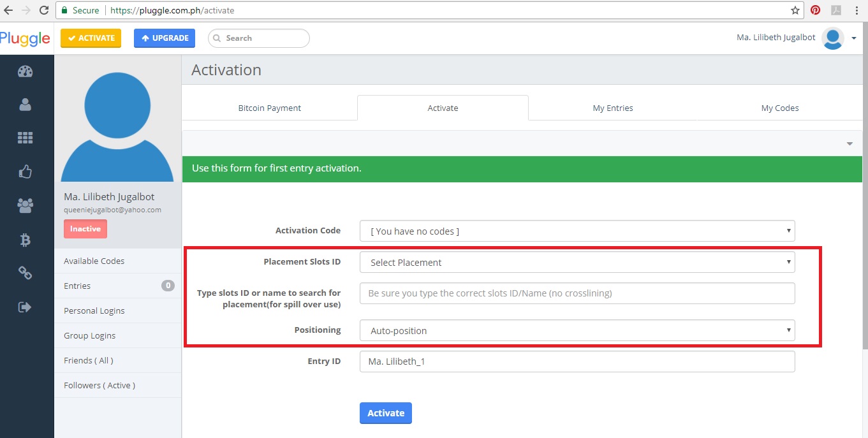Click the blue UPGRADE button
This screenshot has height=438, width=868.
165,38
